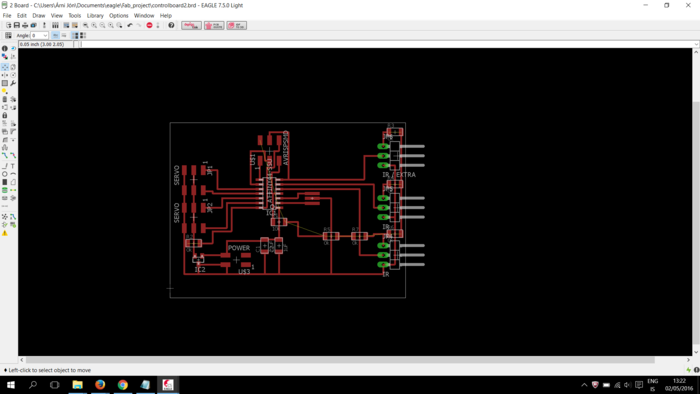The image size is (700, 394).
Task: Open the Options menu
Action: click(119, 15)
